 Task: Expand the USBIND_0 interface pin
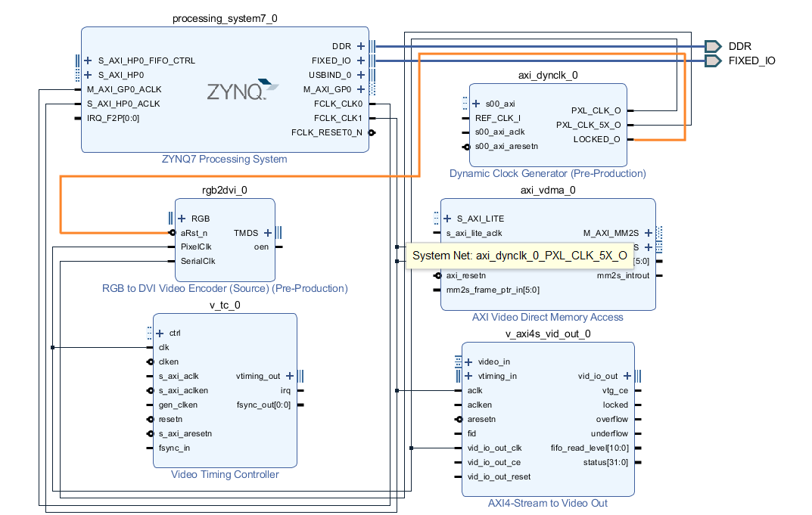click(360, 74)
